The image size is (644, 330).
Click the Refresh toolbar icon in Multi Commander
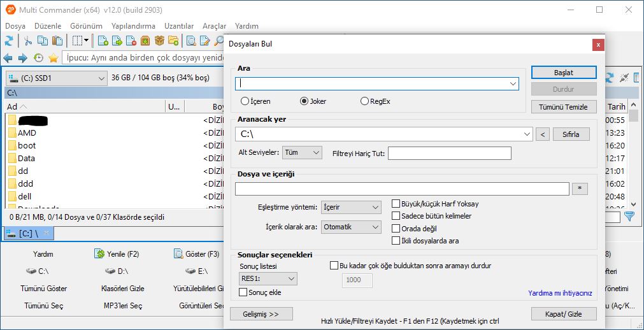[9, 41]
